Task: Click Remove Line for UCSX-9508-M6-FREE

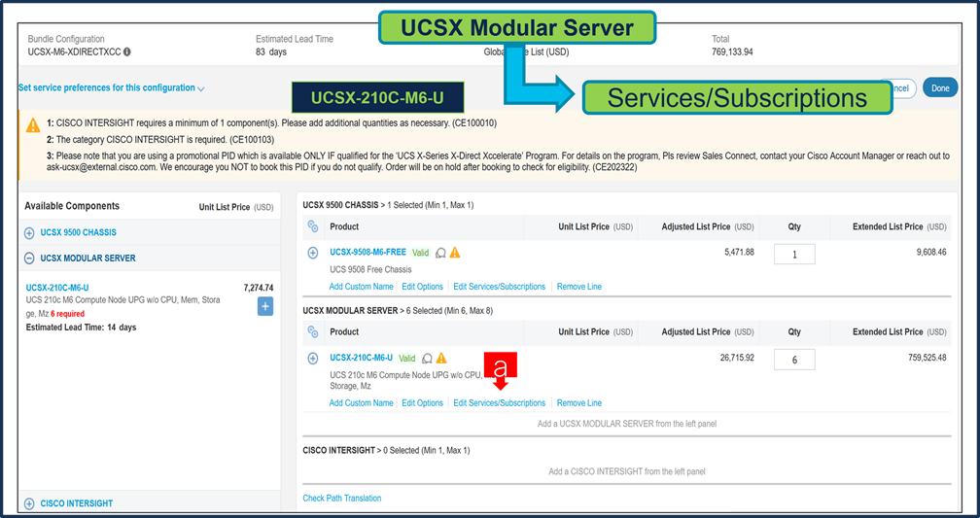Action: tap(579, 287)
